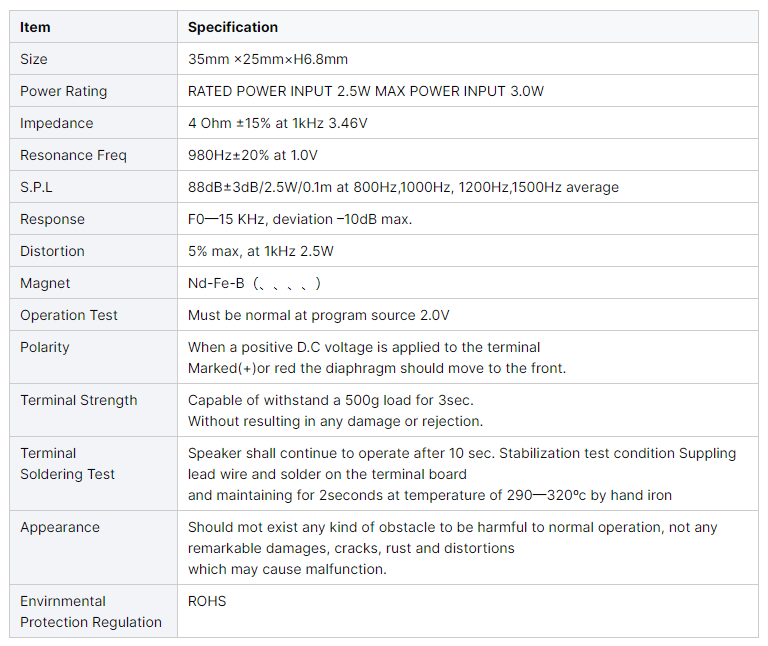768x646 pixels.
Task: Click the "Operation Test" row label
Action: [x=69, y=315]
